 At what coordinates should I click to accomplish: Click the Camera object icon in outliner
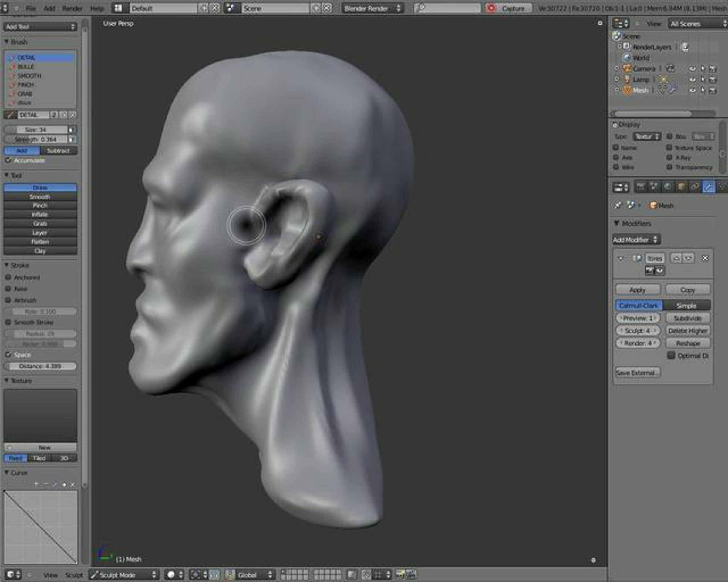[x=627, y=69]
